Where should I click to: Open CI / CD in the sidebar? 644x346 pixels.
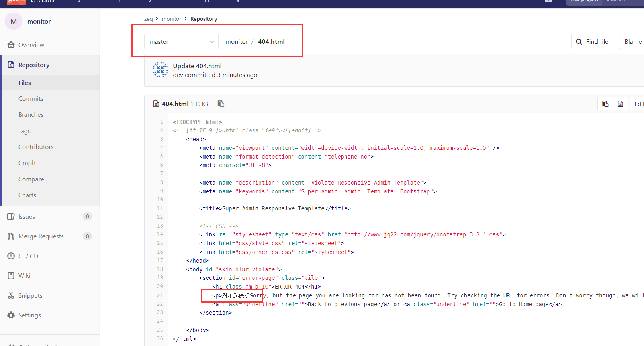coord(28,256)
